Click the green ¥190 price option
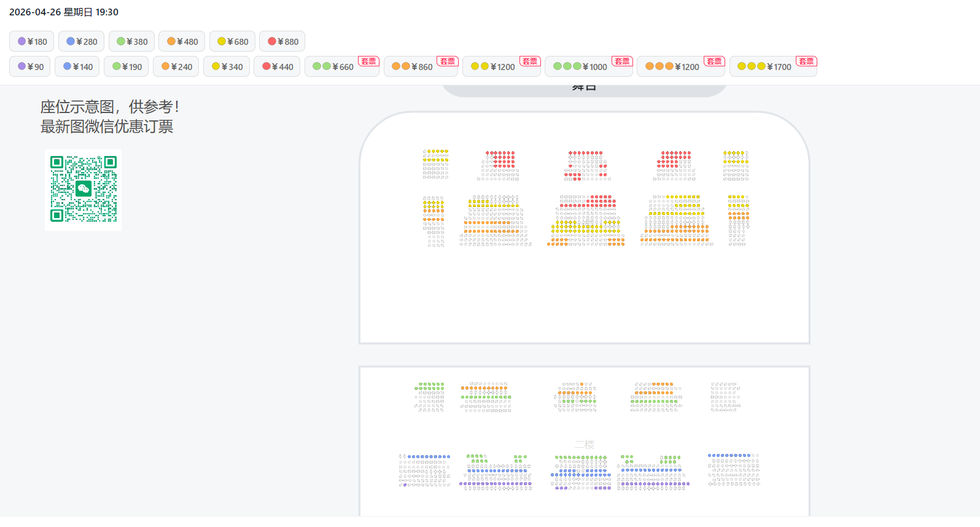 click(126, 67)
